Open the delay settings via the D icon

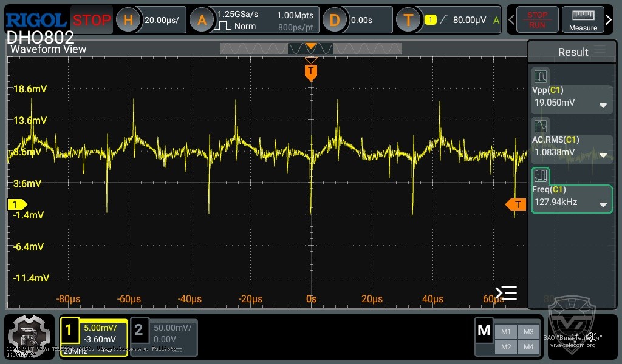click(335, 19)
